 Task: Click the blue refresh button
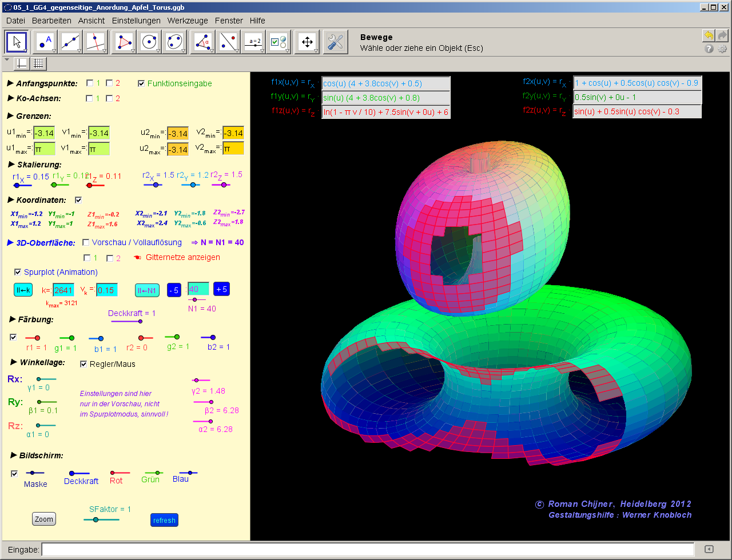click(164, 520)
